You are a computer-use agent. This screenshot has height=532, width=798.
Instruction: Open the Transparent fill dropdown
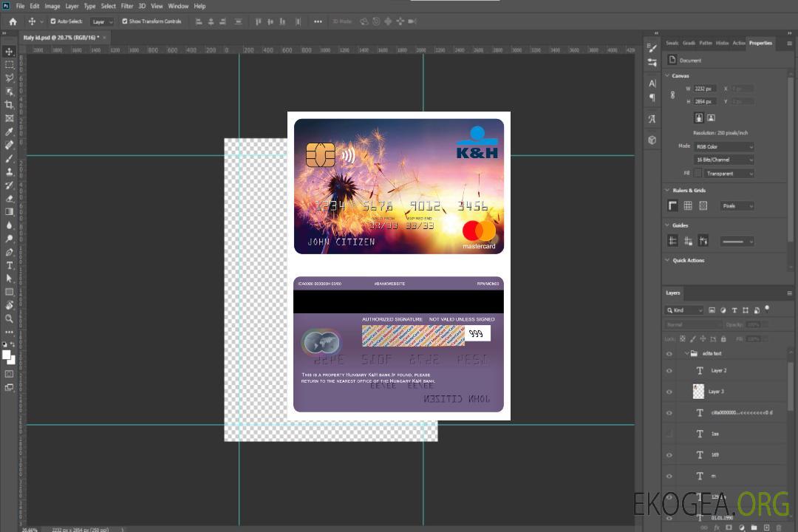(x=729, y=174)
